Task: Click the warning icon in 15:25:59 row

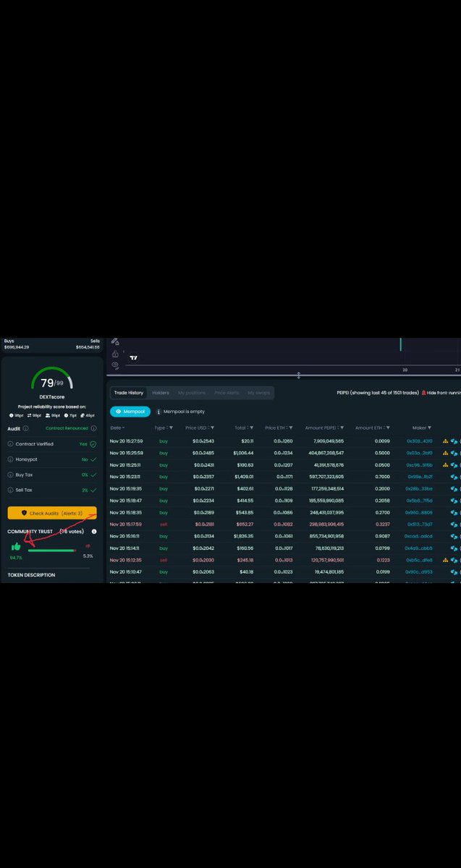Action: click(446, 453)
